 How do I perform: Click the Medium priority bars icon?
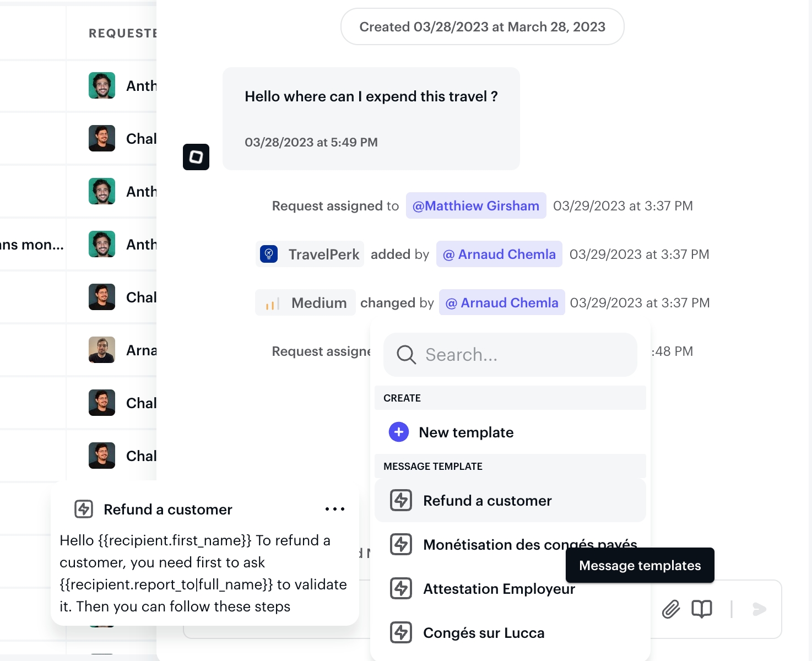pos(272,303)
